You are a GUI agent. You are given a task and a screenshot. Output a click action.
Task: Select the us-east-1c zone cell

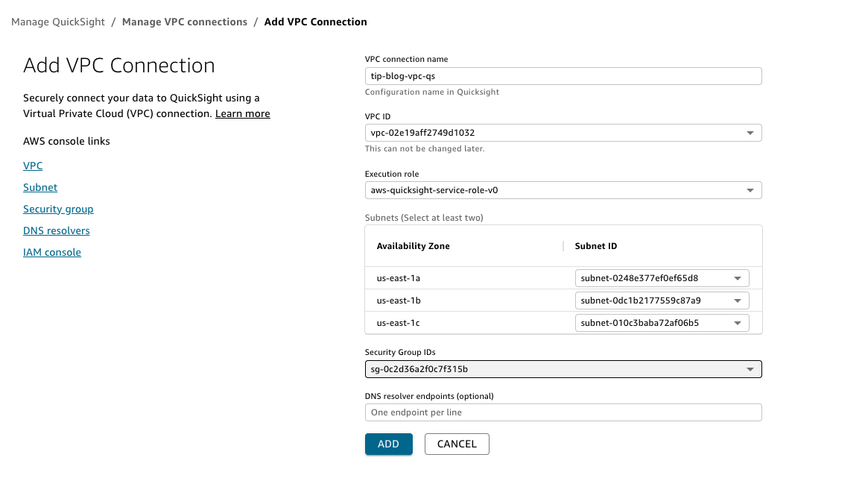[399, 323]
